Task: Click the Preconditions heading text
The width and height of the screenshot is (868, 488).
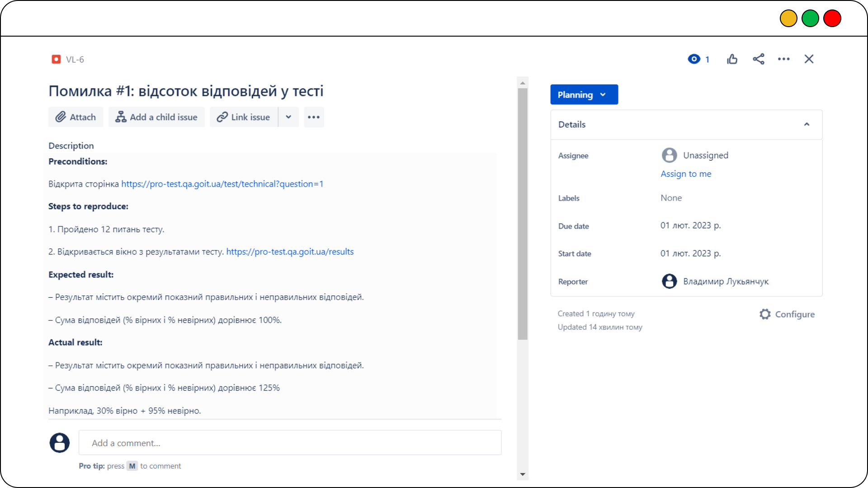Action: (78, 161)
